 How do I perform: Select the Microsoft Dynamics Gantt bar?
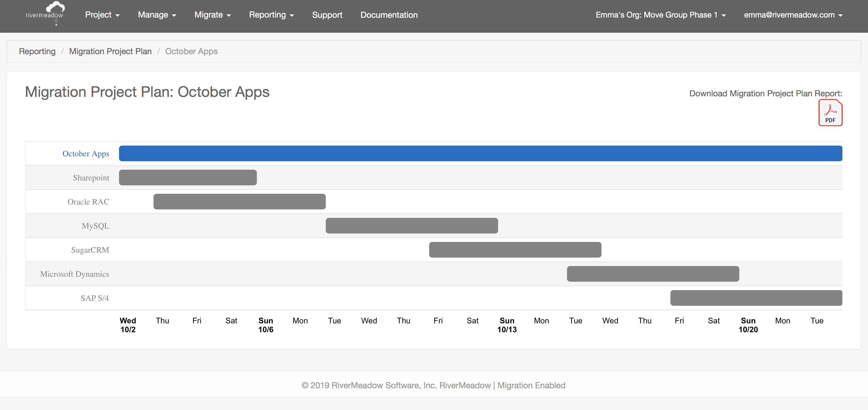point(653,274)
